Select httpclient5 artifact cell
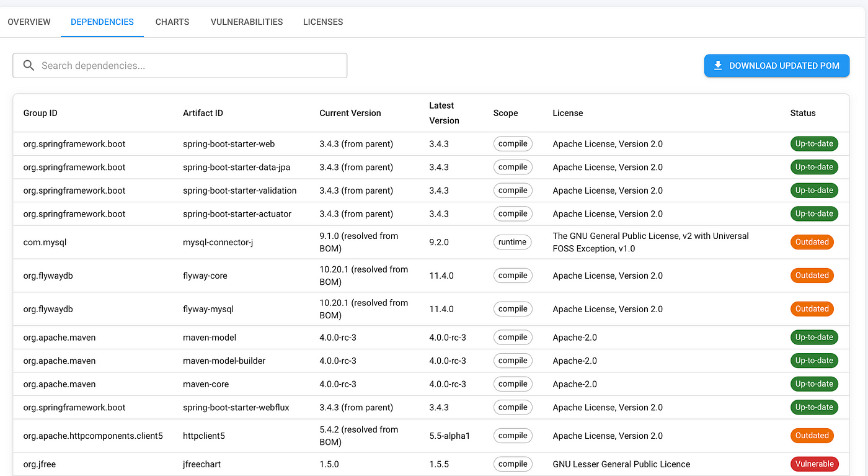The width and height of the screenshot is (868, 476). 204,436
